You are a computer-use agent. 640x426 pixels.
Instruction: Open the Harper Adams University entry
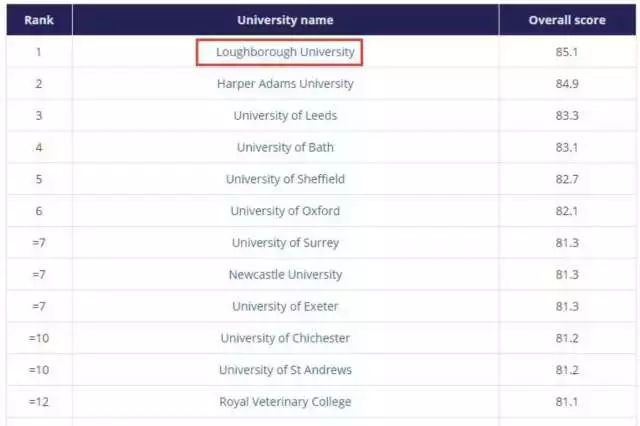click(285, 84)
